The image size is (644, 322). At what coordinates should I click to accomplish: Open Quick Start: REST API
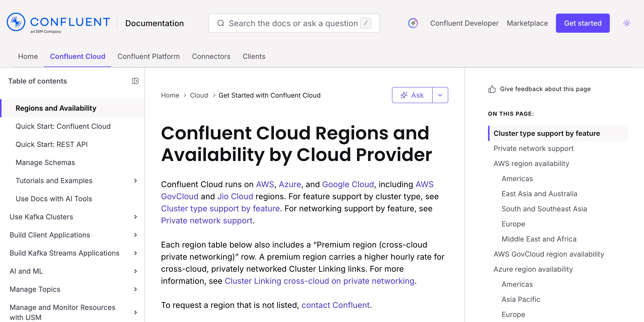tap(52, 144)
